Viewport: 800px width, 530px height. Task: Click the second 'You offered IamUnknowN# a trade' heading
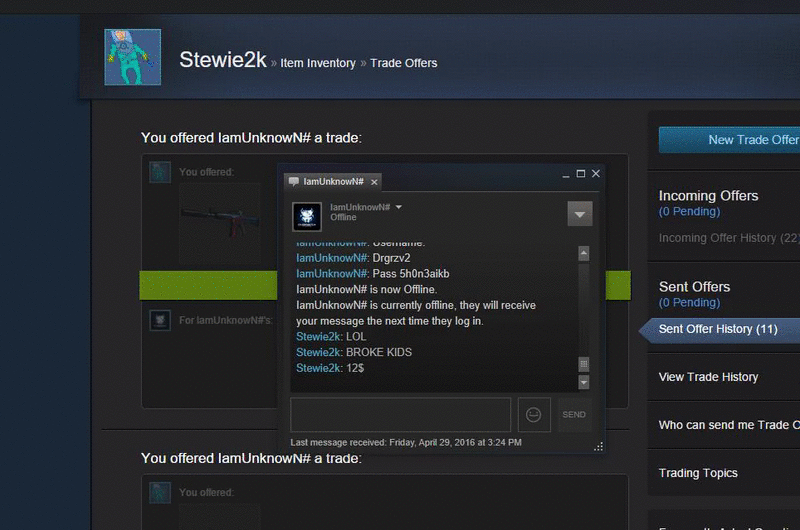click(252, 459)
